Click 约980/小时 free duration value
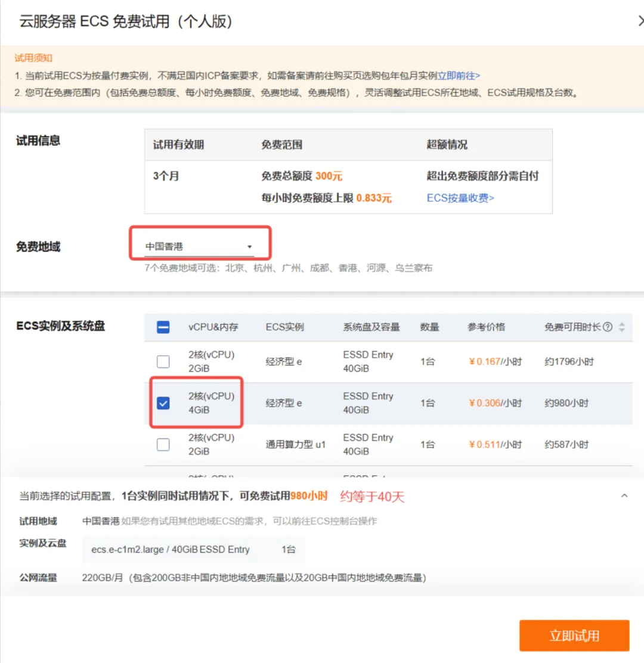 [x=566, y=403]
